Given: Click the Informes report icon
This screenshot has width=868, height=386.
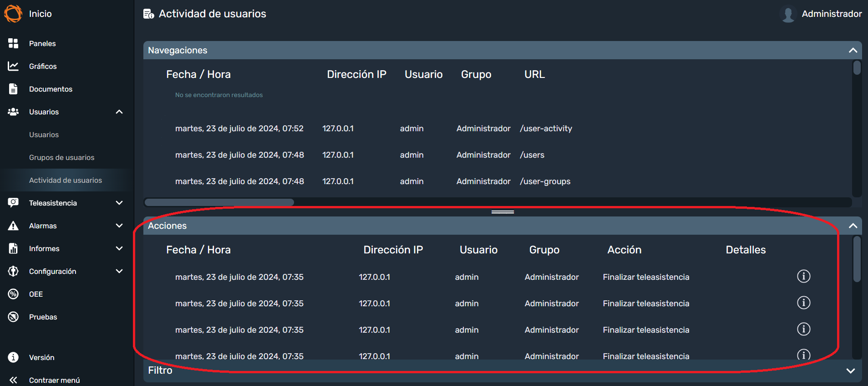Looking at the screenshot, I should point(13,248).
